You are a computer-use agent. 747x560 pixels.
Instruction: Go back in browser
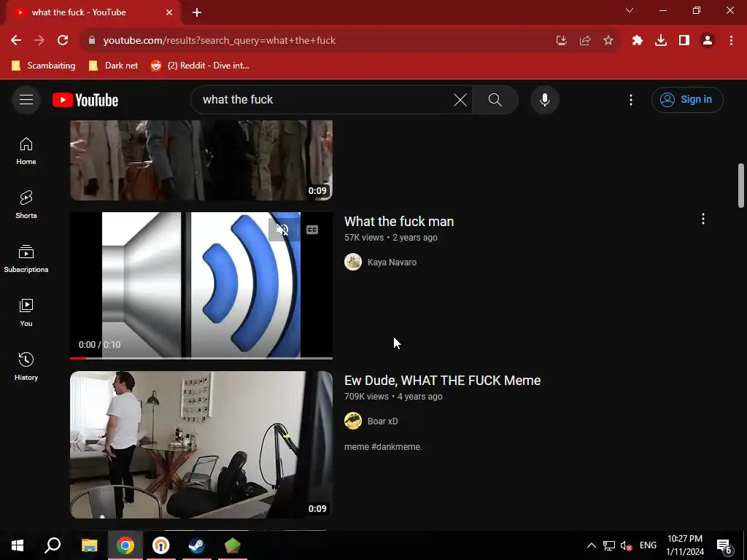(16, 41)
